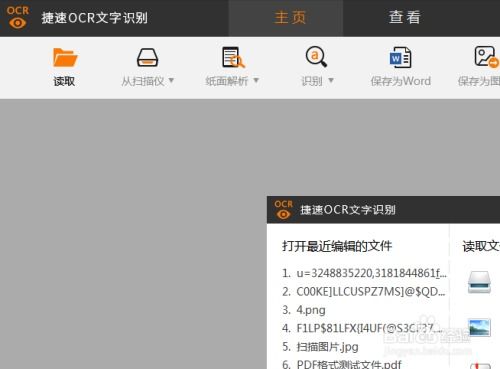Screen dimensions: 500x369
Task: Click the 捷速OCR文字识别 title in the dialog header
Action: (x=348, y=210)
